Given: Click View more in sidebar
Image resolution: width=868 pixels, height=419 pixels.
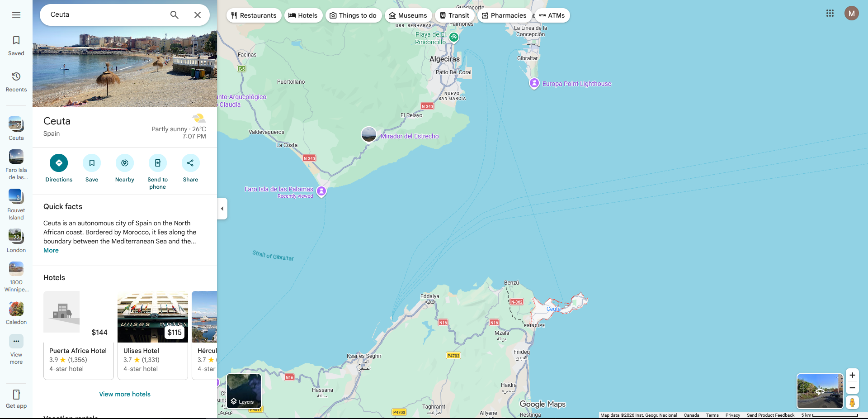Looking at the screenshot, I should 16,349.
